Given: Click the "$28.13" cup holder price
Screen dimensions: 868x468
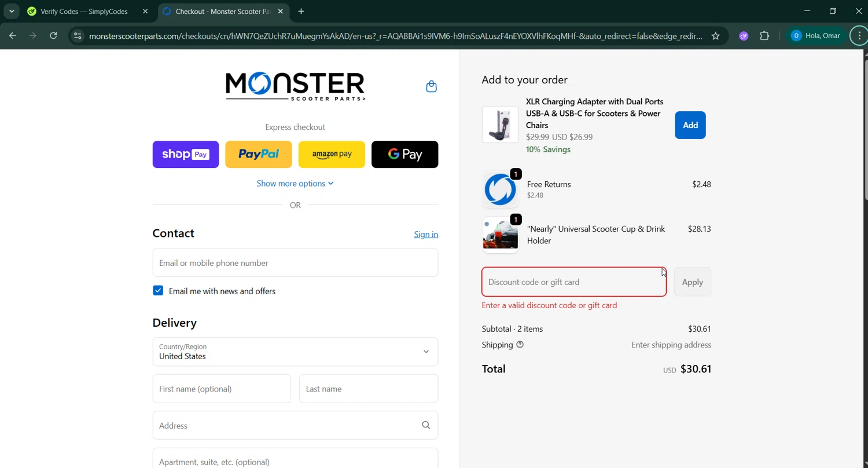Looking at the screenshot, I should tap(700, 229).
